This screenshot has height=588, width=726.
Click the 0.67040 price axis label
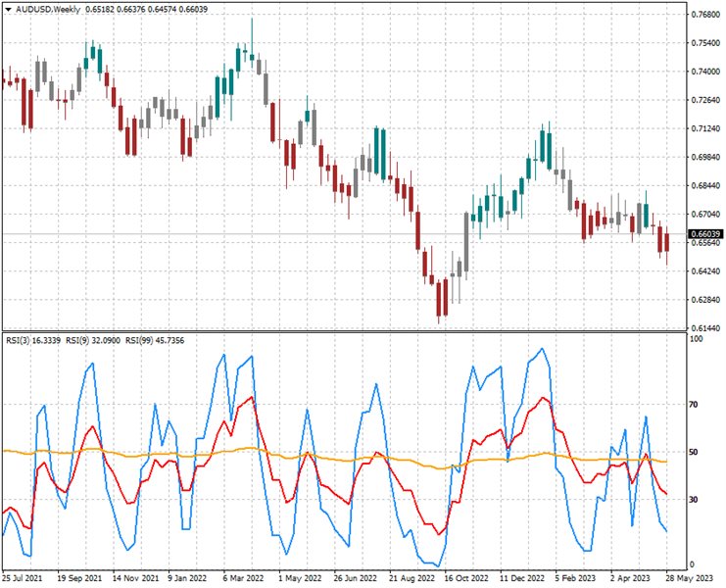click(705, 215)
